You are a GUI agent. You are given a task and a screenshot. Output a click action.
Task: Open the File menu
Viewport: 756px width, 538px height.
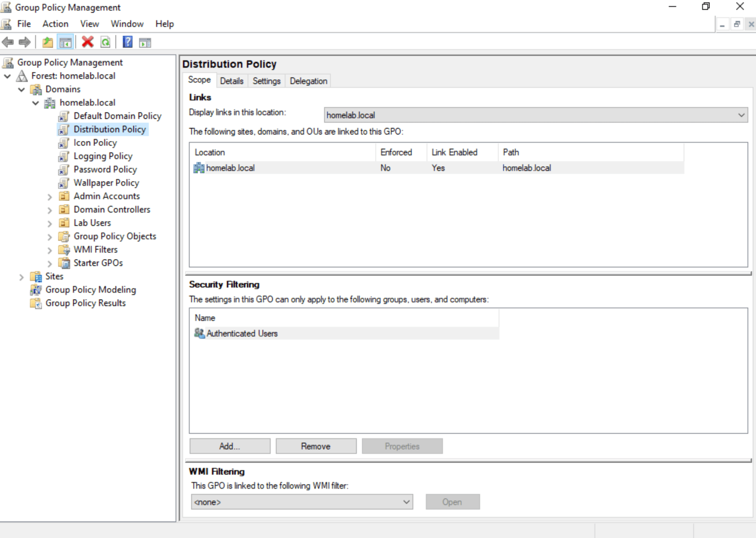(24, 24)
